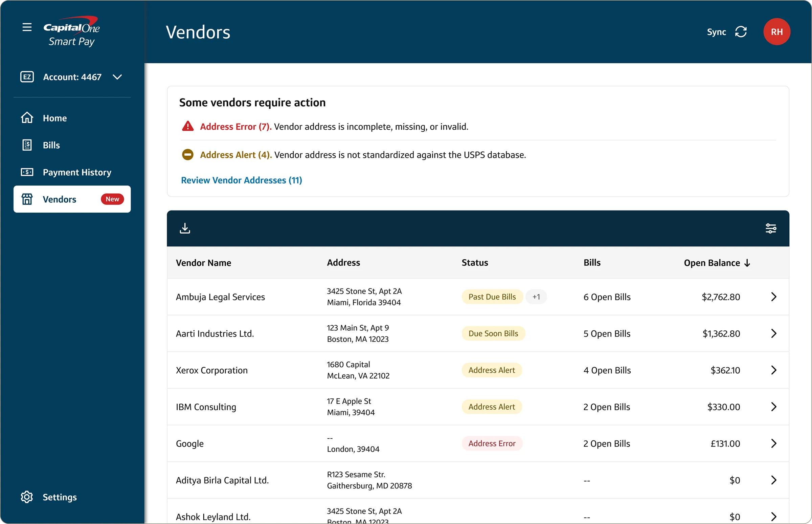Screen dimensions: 812x524
Task: Click the Due Soon Bills tag
Action: click(x=493, y=333)
